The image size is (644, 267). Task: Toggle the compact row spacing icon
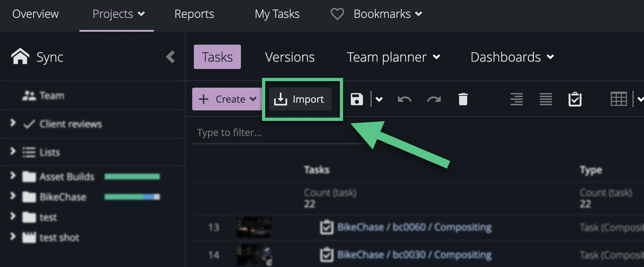516,99
